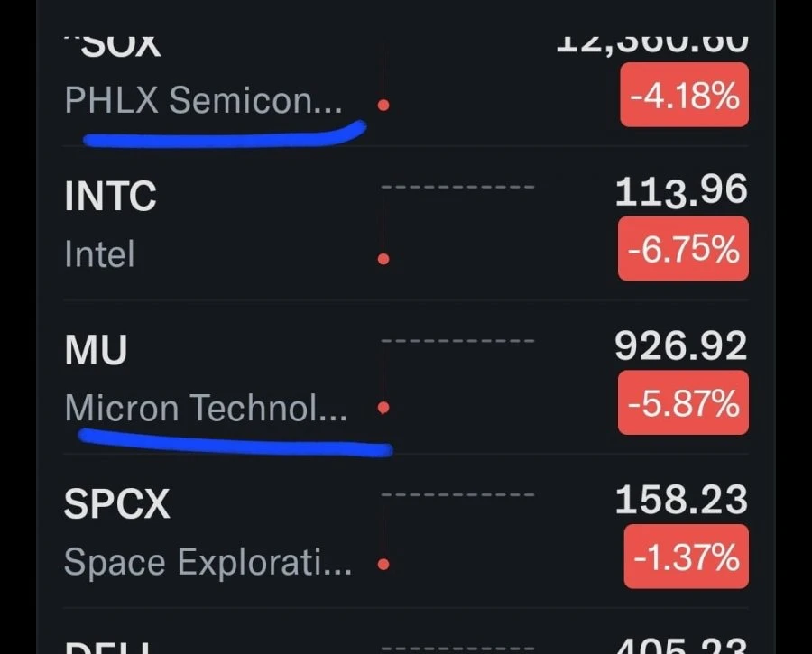Tap the Space Explorati... company name
Screen dimensions: 812x654
pos(208,562)
